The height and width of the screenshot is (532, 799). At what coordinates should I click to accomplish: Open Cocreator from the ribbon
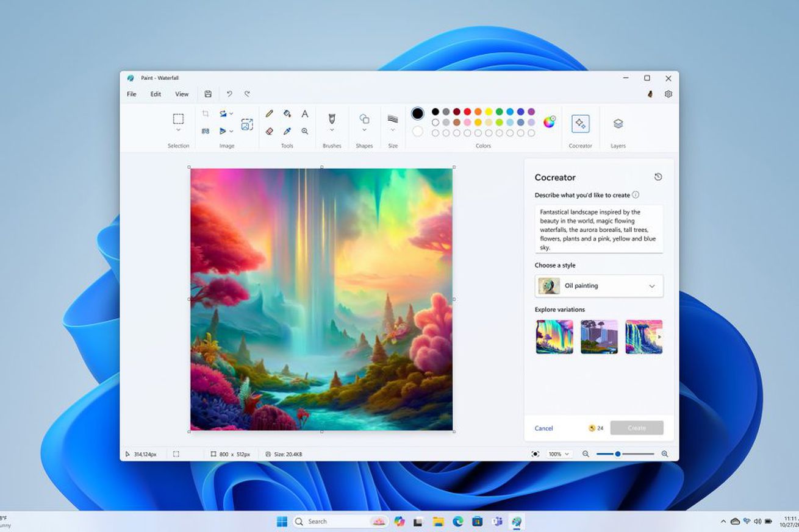580,125
